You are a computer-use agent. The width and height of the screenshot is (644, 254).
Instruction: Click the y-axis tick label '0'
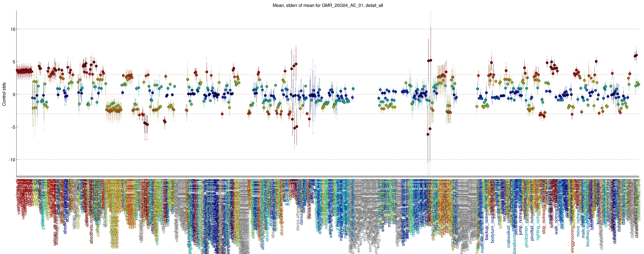(x=14, y=94)
